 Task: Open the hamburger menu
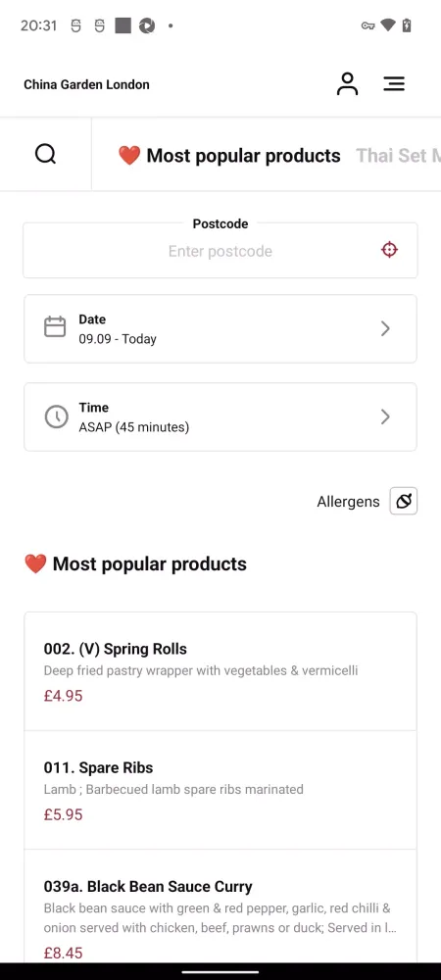coord(394,83)
